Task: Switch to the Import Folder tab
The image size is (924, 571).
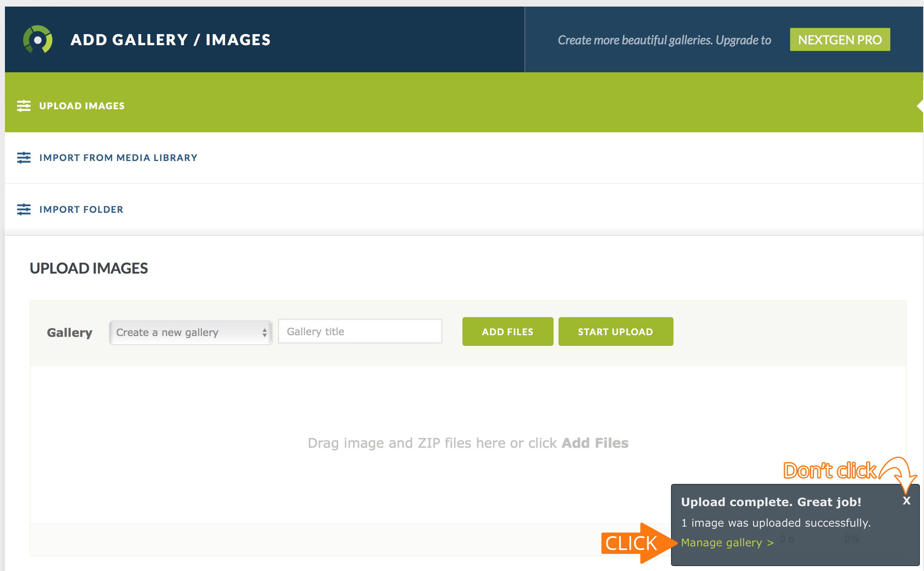Action: click(x=81, y=210)
